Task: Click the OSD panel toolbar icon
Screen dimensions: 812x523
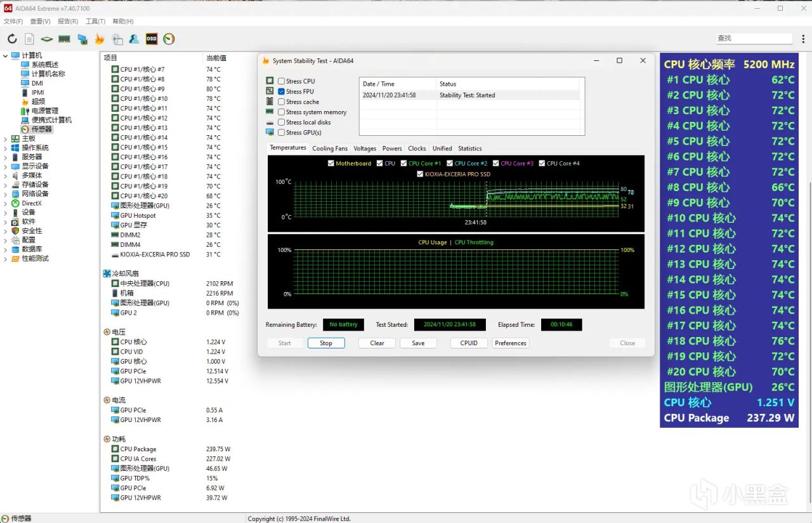Action: [152, 39]
